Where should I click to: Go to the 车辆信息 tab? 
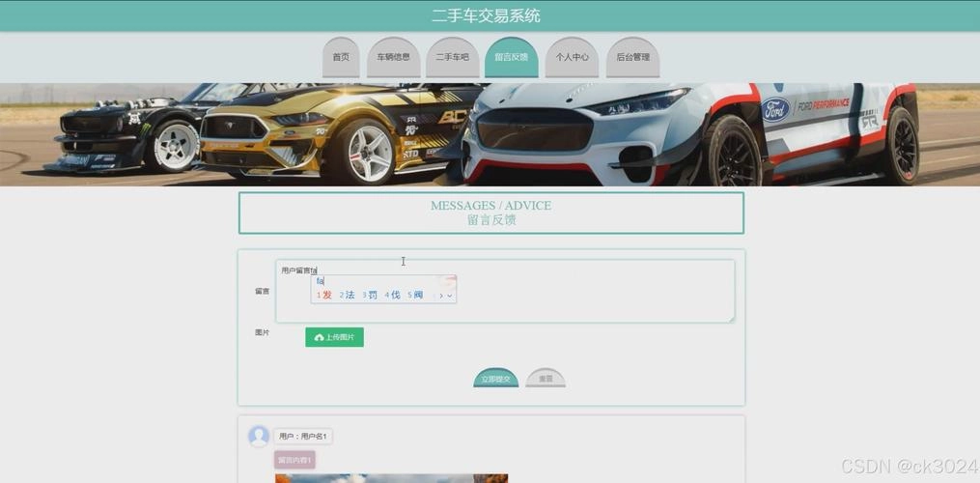393,57
